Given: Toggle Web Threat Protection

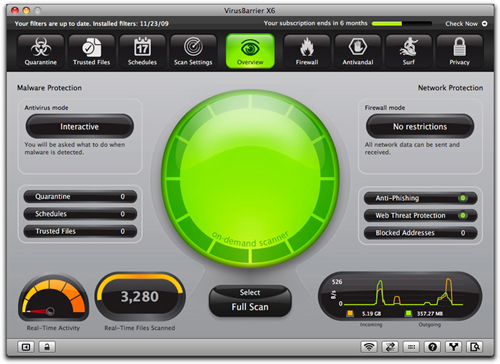Looking at the screenshot, I should (x=463, y=215).
